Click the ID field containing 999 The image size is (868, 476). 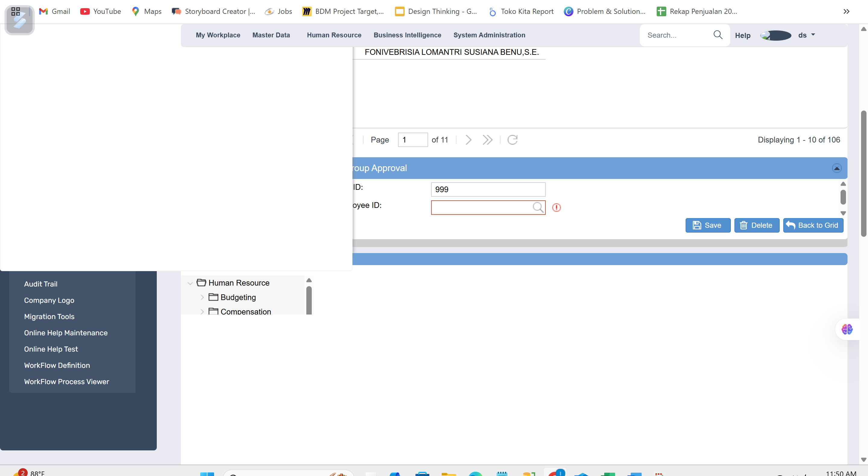488,189
